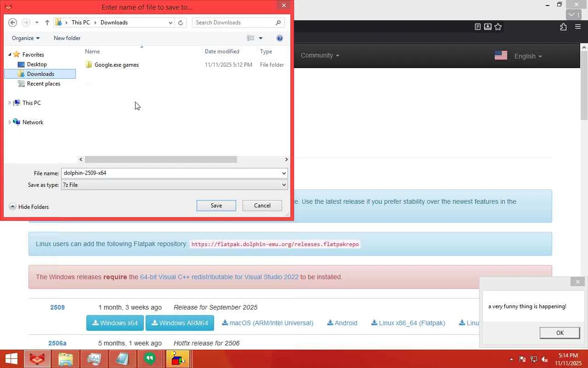Click OK on the funny thing popup
Image resolution: width=588 pixels, height=368 pixels.
(x=560, y=333)
